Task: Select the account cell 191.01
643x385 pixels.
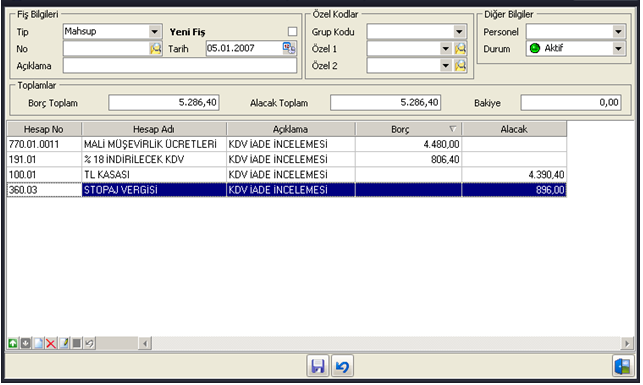Action: coord(44,159)
